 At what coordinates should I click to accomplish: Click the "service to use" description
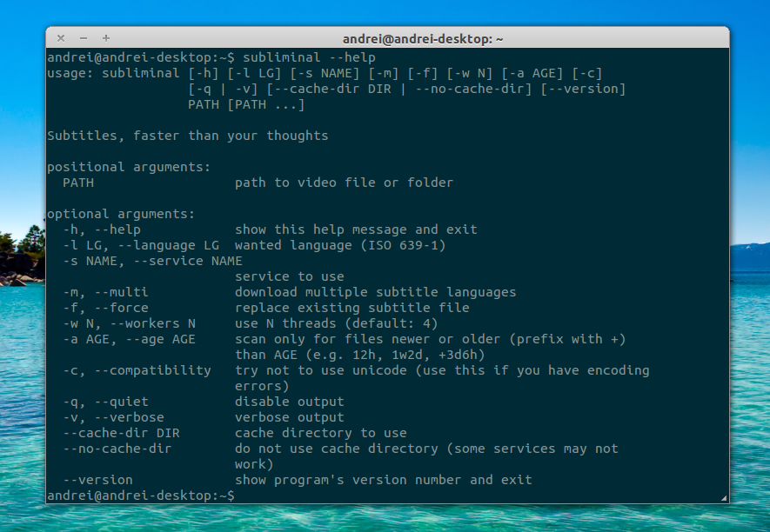(289, 276)
